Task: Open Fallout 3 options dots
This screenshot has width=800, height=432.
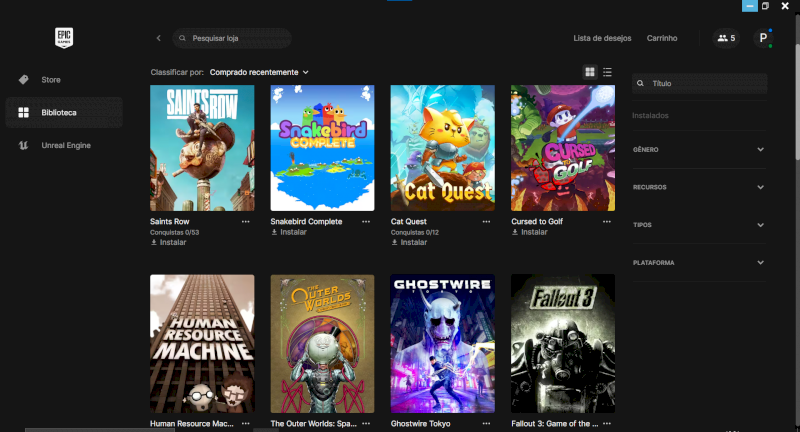Action: tap(607, 423)
